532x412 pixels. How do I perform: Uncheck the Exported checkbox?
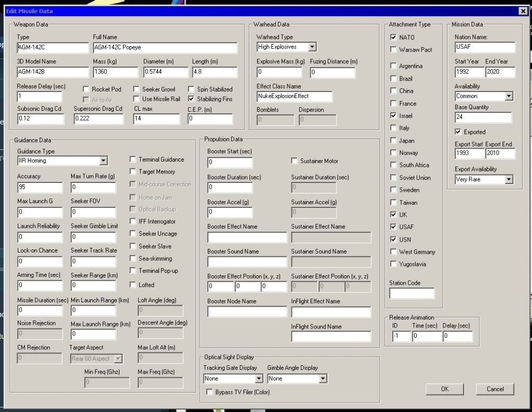point(458,131)
